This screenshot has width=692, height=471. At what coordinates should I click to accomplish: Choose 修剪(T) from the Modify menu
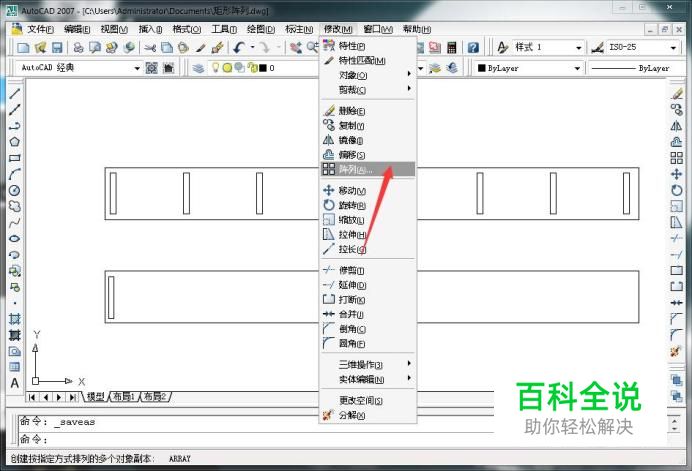click(x=368, y=270)
